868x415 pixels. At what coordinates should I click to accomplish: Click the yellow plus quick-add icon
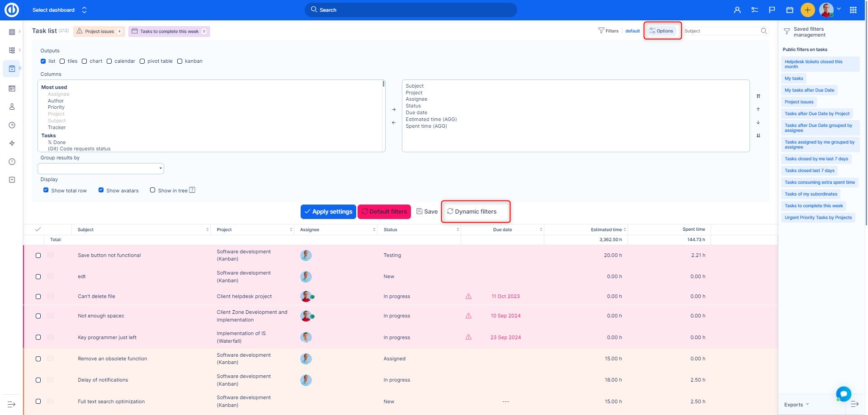point(807,10)
